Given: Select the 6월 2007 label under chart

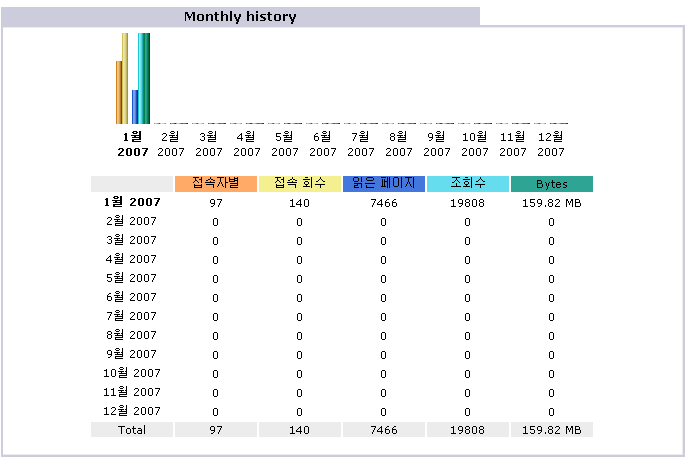Looking at the screenshot, I should 322,144.
